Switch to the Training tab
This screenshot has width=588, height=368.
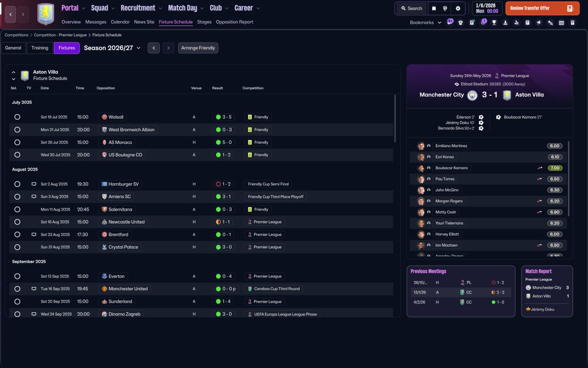(40, 48)
